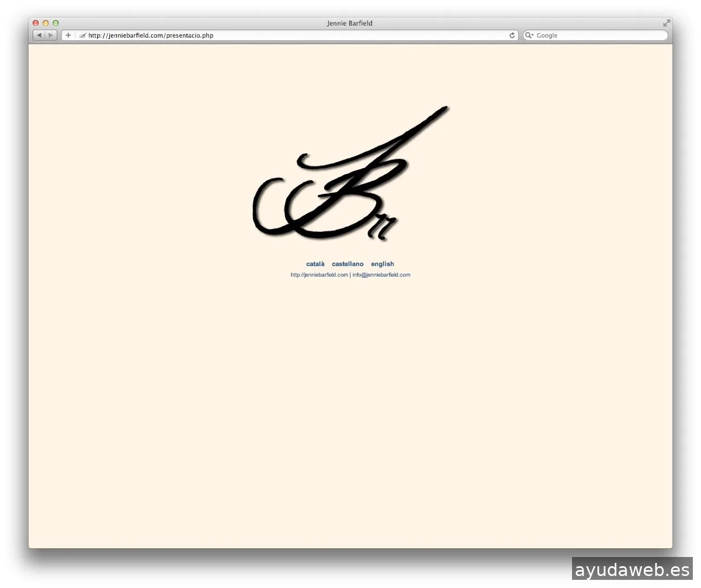The height and width of the screenshot is (588, 701).
Task: Click the site favicon in address bar
Action: tap(83, 35)
